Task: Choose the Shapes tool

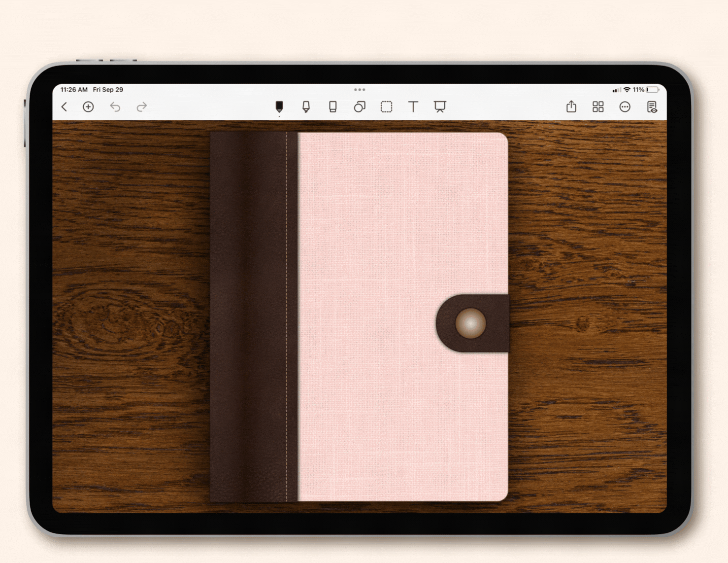Action: [x=360, y=106]
